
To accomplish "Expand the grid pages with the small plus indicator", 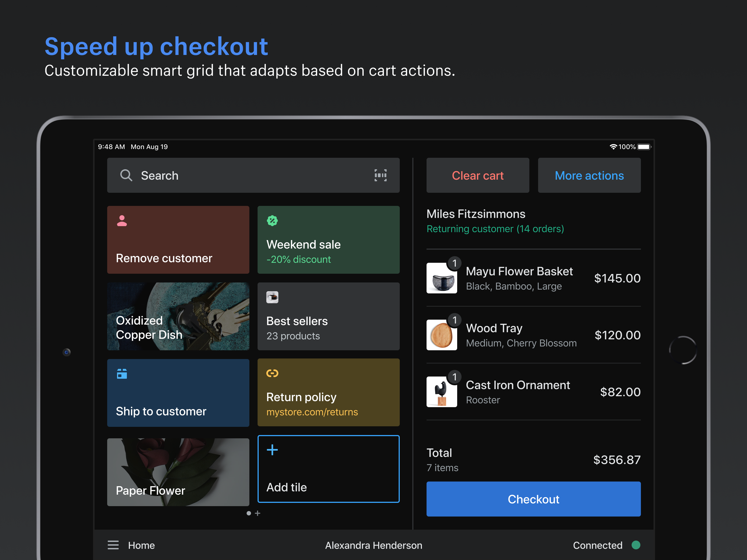I will pos(258,513).
